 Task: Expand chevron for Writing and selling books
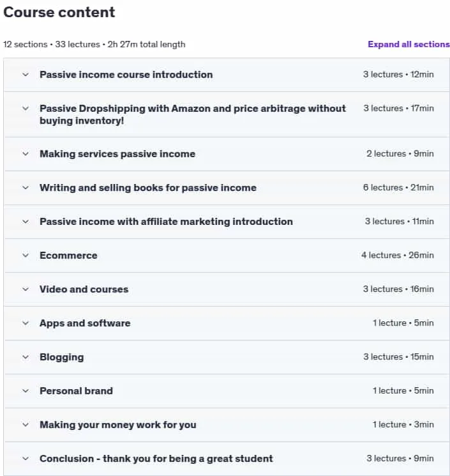[x=26, y=188]
